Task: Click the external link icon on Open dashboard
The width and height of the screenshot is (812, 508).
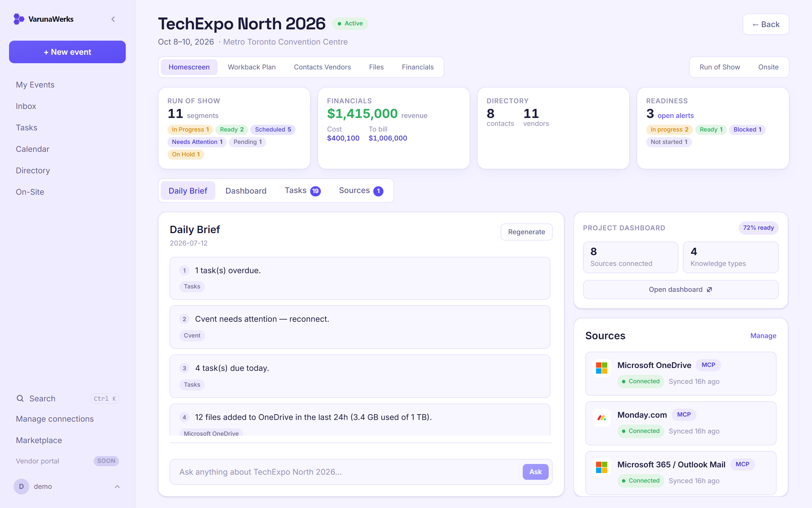Action: click(x=709, y=290)
